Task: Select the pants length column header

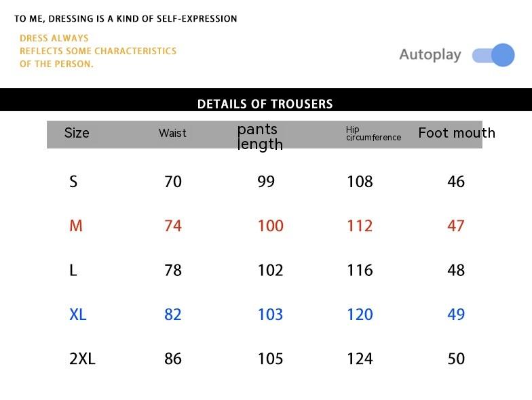Action: (x=260, y=136)
